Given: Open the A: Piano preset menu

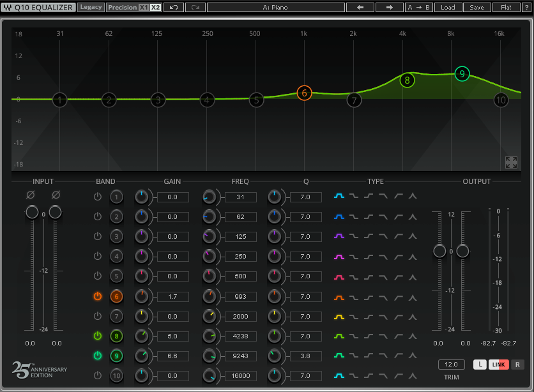Looking at the screenshot, I should [275, 7].
